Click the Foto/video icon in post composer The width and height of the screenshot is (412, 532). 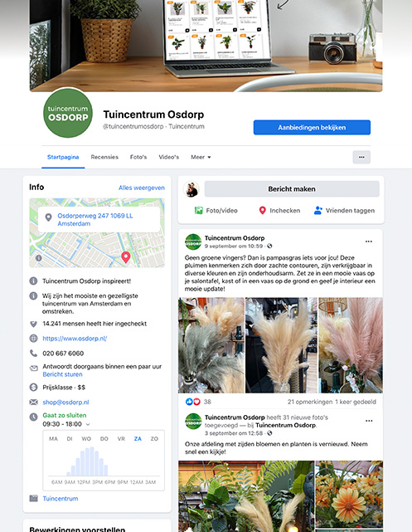coord(199,210)
